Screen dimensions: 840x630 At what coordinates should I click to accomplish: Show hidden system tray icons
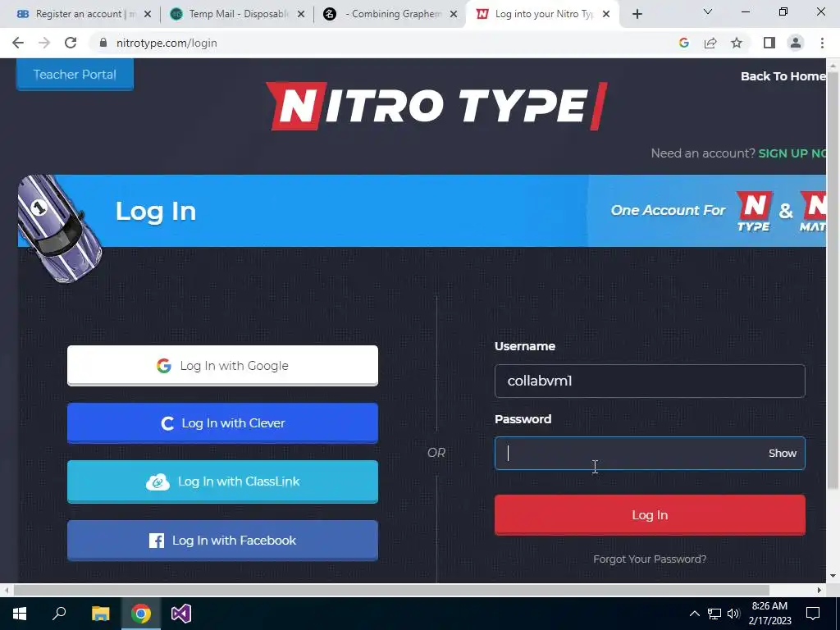tap(694, 614)
